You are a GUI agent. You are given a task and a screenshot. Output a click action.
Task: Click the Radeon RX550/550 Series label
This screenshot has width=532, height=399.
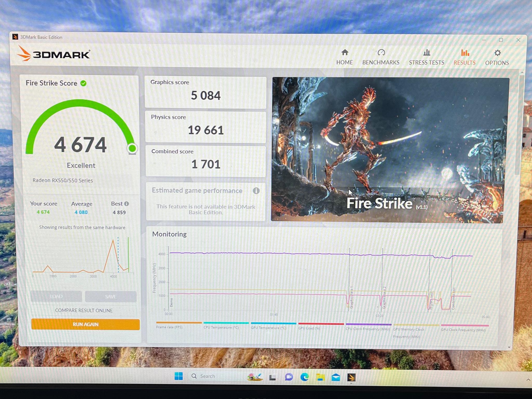point(63,181)
